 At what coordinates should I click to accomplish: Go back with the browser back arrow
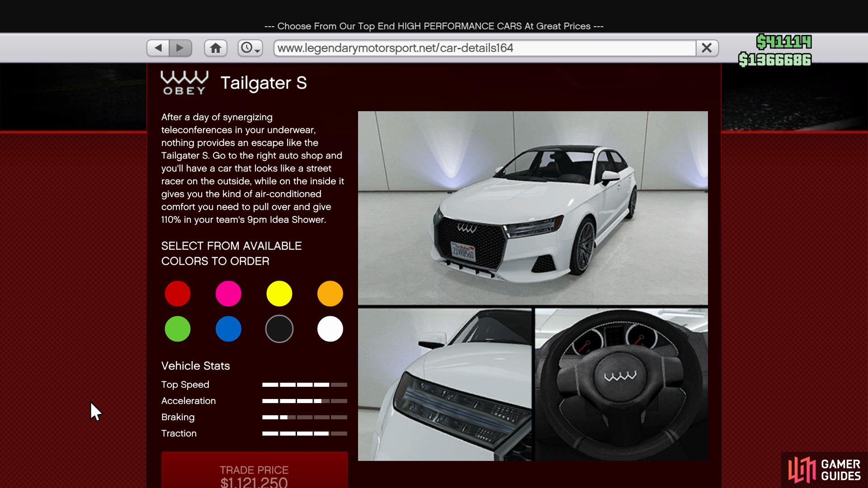pos(158,48)
